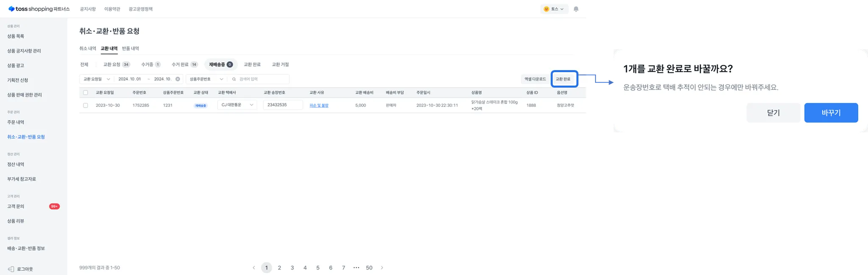Open the 교환 요청일 date type dropdown
Screen dimensions: 868x275
pos(97,79)
